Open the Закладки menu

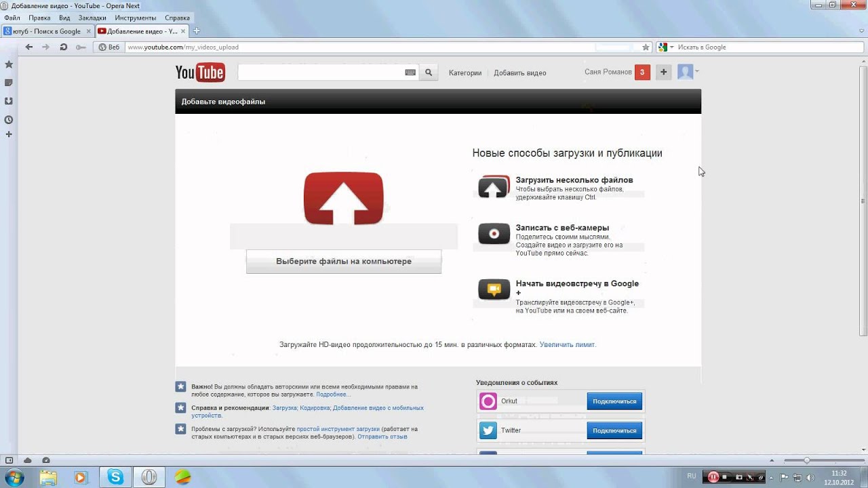(x=92, y=18)
